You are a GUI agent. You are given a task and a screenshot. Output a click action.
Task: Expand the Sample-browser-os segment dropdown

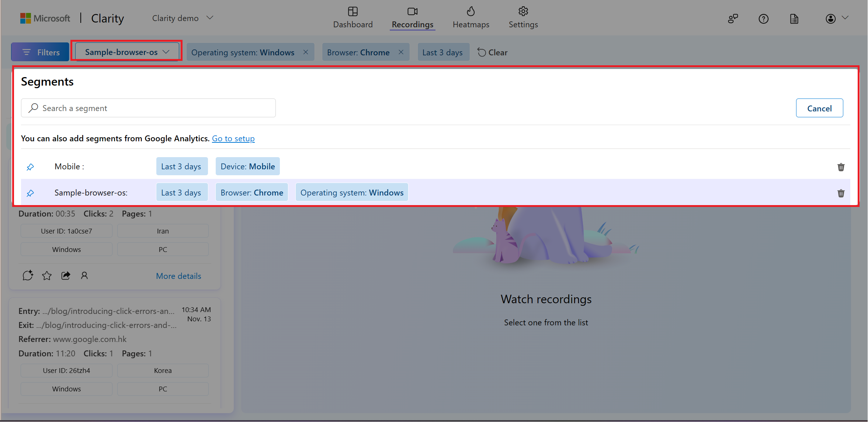127,52
